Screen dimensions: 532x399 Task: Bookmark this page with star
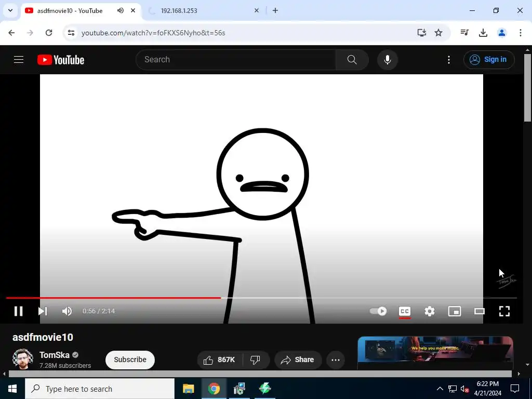click(x=438, y=33)
